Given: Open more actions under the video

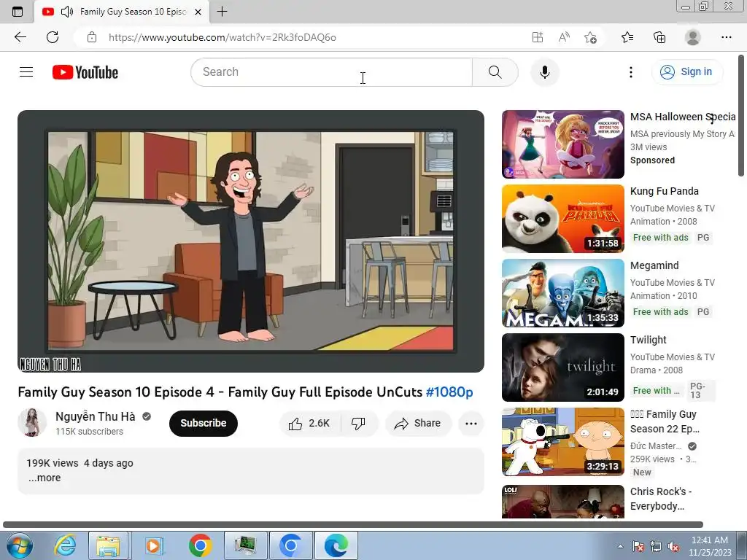Looking at the screenshot, I should [471, 423].
